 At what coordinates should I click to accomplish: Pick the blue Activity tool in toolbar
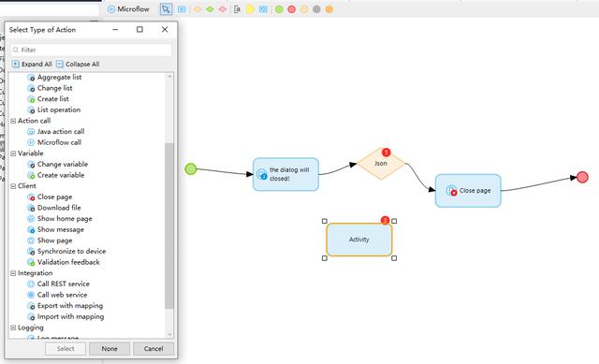point(182,9)
